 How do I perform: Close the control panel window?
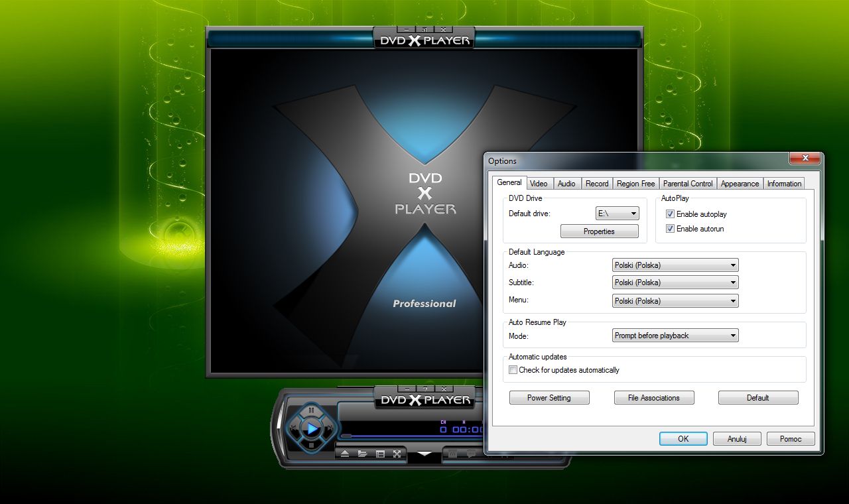point(443,389)
